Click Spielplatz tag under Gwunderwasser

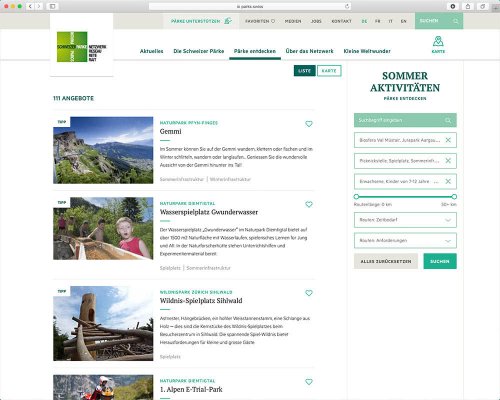(170, 268)
